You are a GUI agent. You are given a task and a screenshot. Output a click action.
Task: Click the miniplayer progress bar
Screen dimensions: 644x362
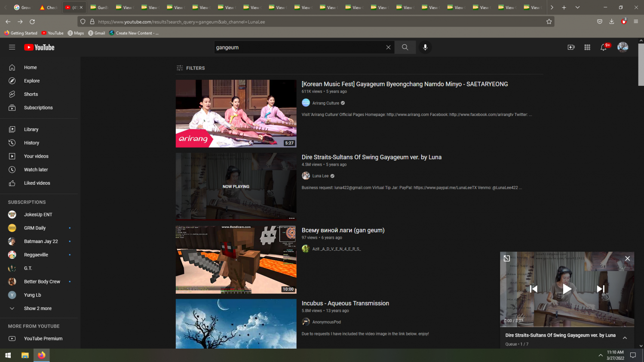click(x=567, y=326)
